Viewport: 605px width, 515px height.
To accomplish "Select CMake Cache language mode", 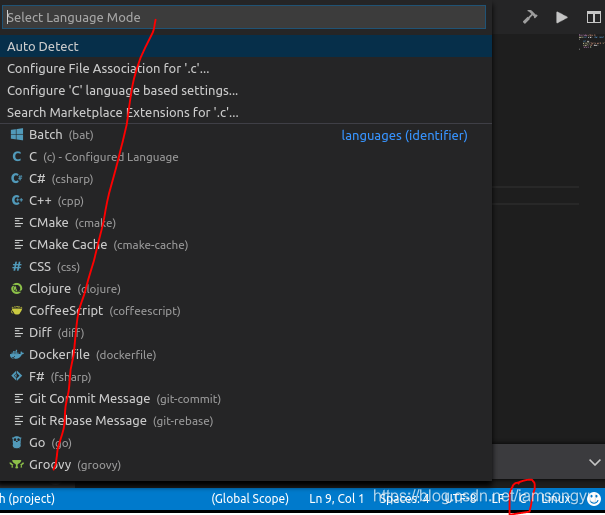I will pos(246,245).
